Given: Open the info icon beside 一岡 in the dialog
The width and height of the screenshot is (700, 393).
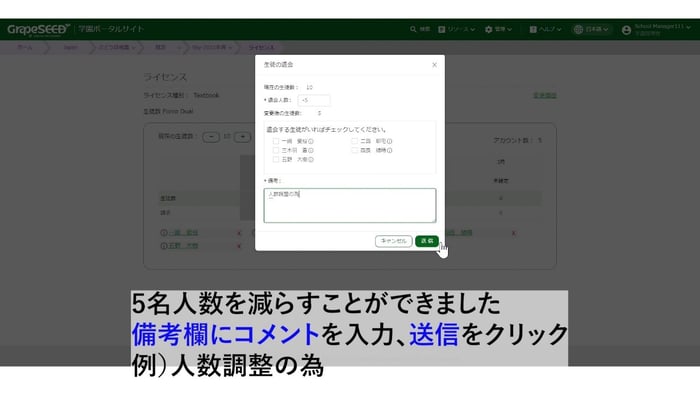Looking at the screenshot, I should tap(311, 141).
